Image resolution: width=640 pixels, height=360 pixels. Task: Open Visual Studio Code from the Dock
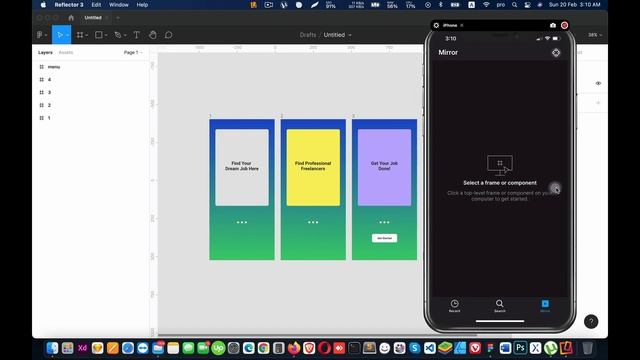429,348
